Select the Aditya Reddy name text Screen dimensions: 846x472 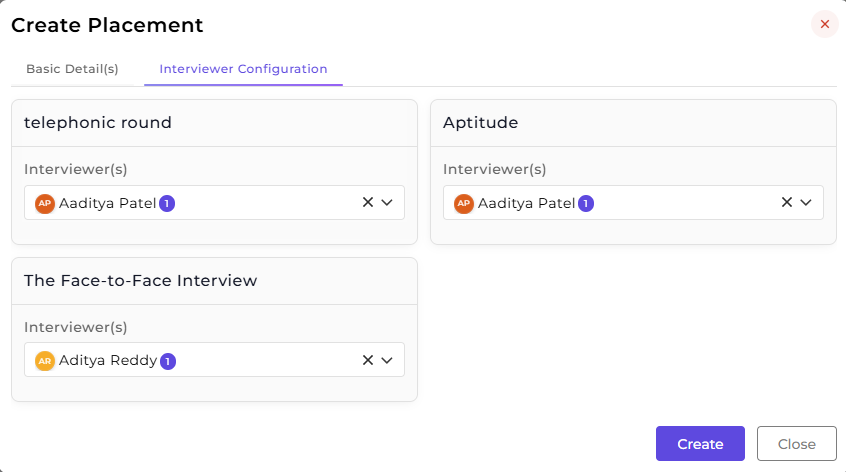click(108, 360)
